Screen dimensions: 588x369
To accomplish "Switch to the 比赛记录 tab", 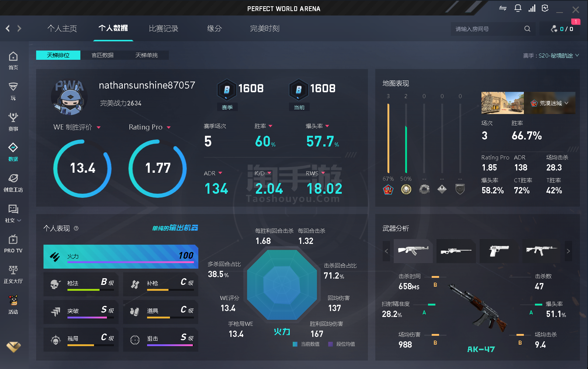I will 163,28.
